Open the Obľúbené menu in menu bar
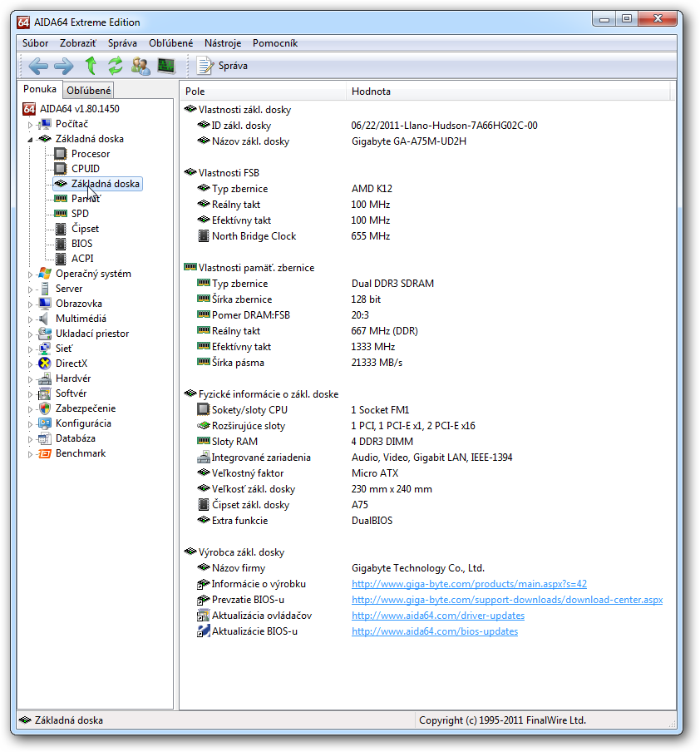This screenshot has width=700, height=752. (x=170, y=43)
